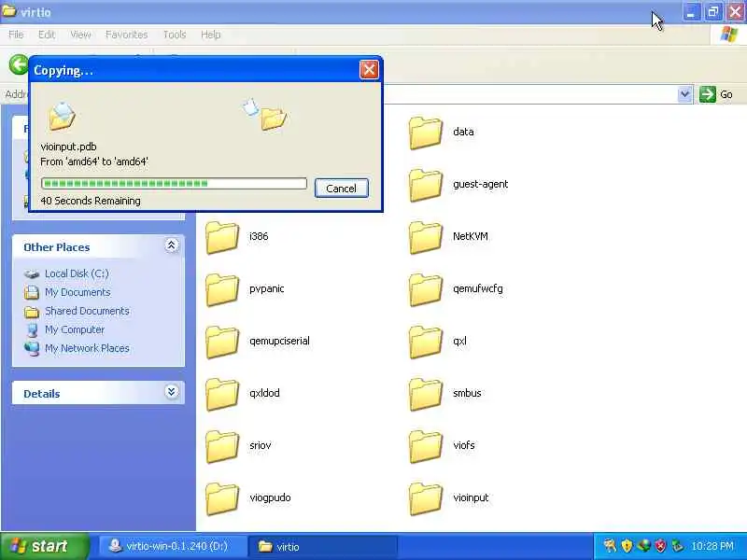Click the red shield tray icon

[660, 546]
